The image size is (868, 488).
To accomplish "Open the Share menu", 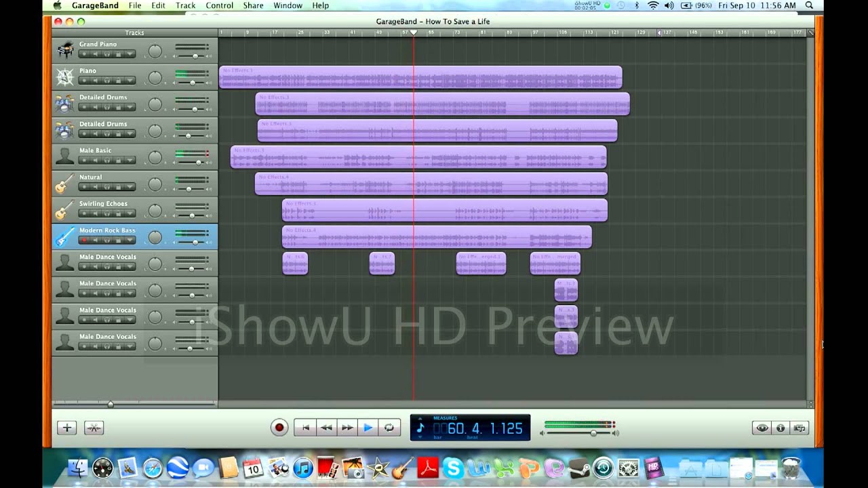I will [253, 5].
